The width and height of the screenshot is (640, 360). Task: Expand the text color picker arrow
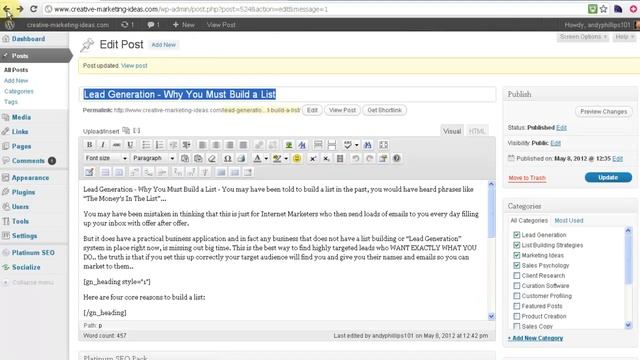[266, 158]
